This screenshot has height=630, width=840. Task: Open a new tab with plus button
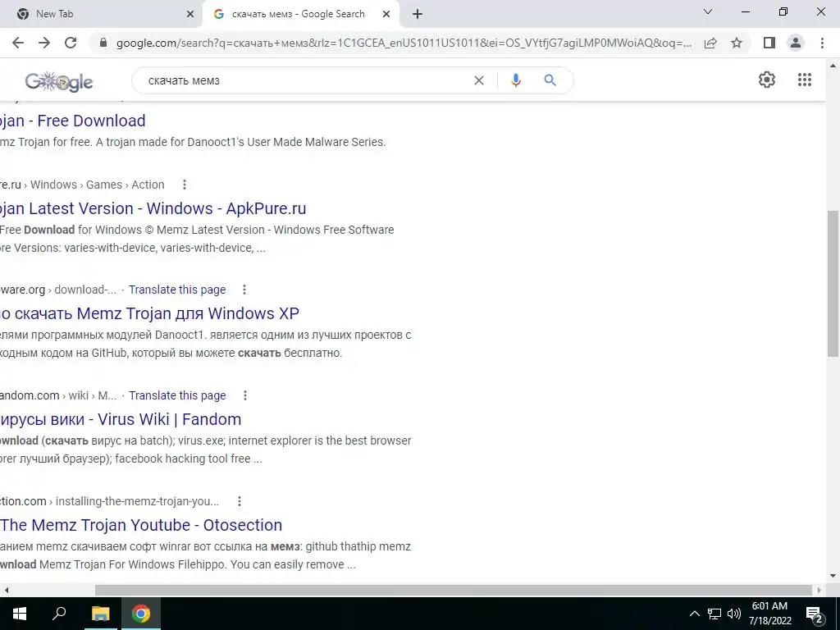pyautogui.click(x=418, y=14)
